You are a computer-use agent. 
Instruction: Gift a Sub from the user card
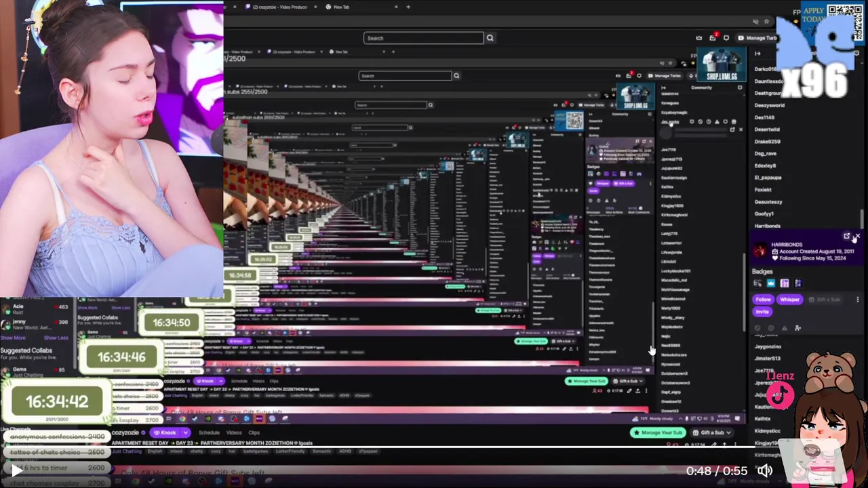pyautogui.click(x=824, y=299)
